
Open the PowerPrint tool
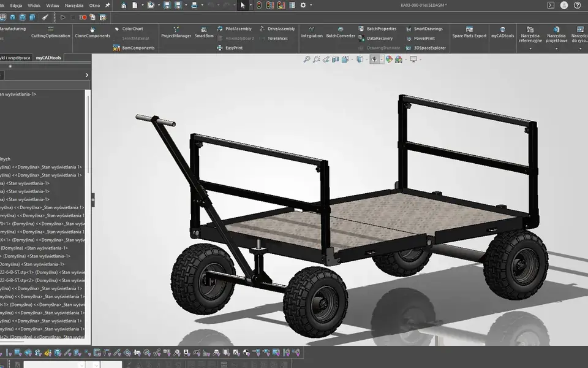click(420, 38)
